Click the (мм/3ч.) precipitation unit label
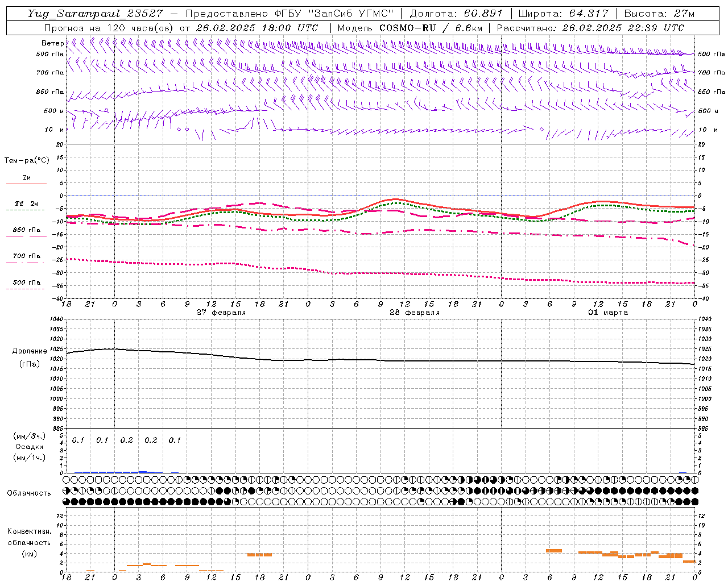 [30, 436]
